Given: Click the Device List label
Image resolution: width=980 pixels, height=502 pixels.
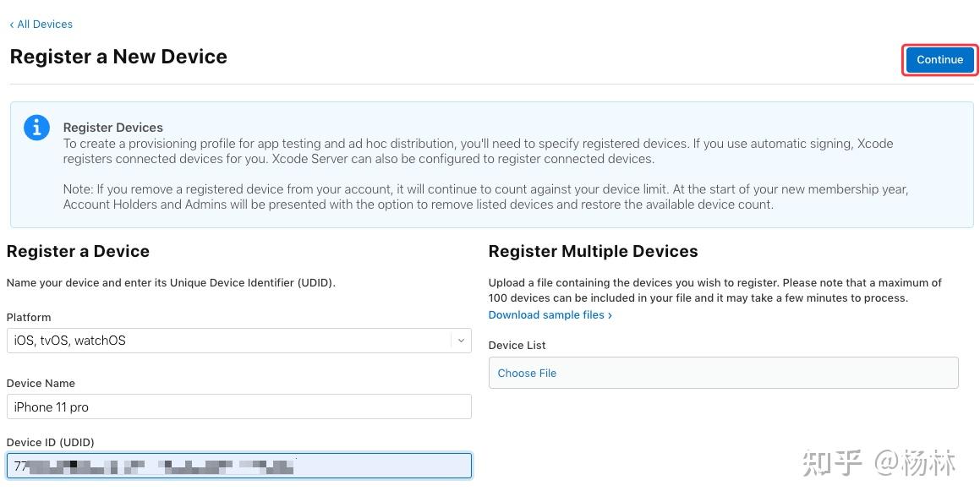Looking at the screenshot, I should point(517,345).
